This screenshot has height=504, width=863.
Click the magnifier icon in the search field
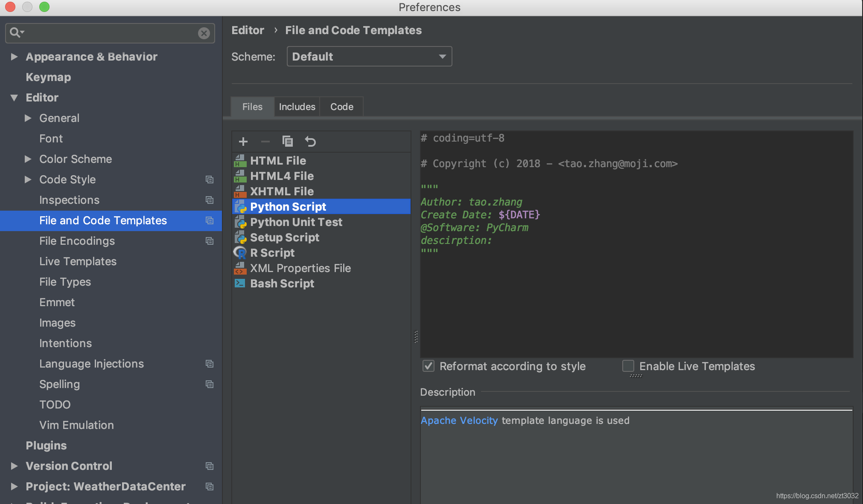pyautogui.click(x=16, y=32)
